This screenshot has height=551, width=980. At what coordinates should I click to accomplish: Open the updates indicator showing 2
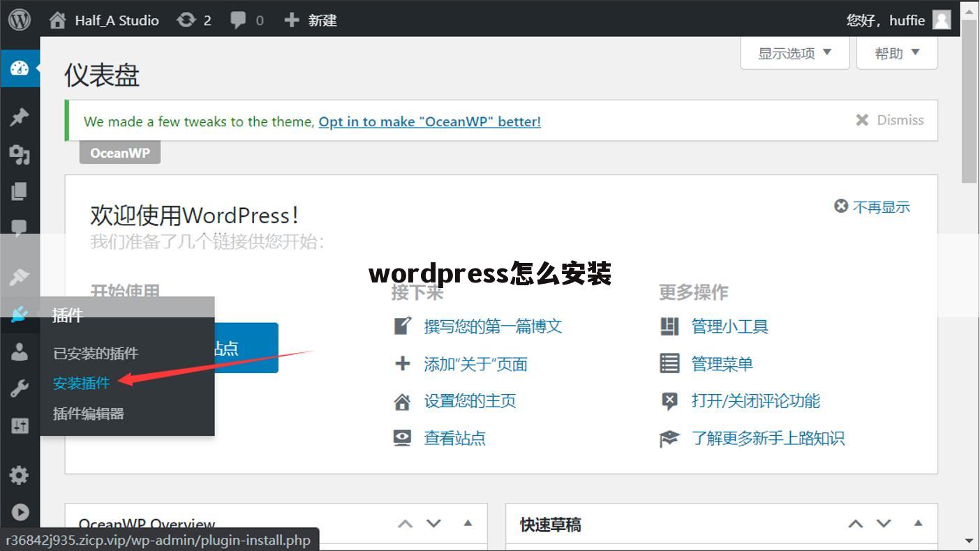click(x=194, y=20)
